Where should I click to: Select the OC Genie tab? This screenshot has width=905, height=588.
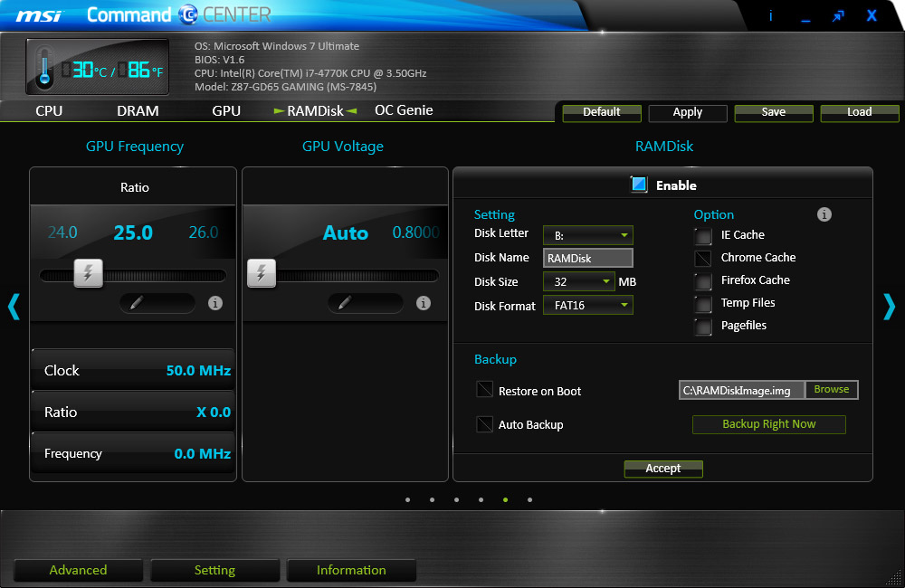[x=404, y=110]
